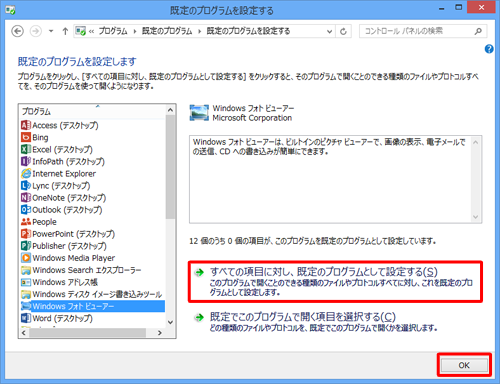500x384 pixels.
Task: Click the Windows Search エクスプローラー icon
Action: point(26,270)
